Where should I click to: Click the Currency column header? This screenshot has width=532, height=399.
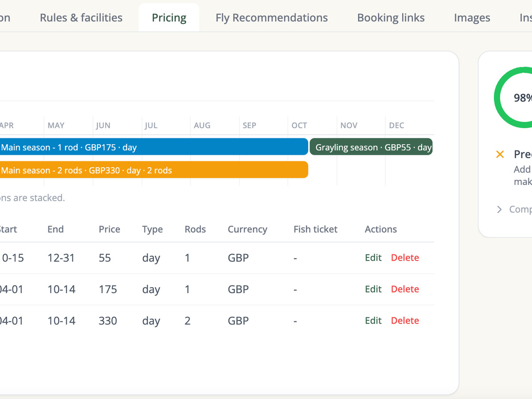coord(247,230)
